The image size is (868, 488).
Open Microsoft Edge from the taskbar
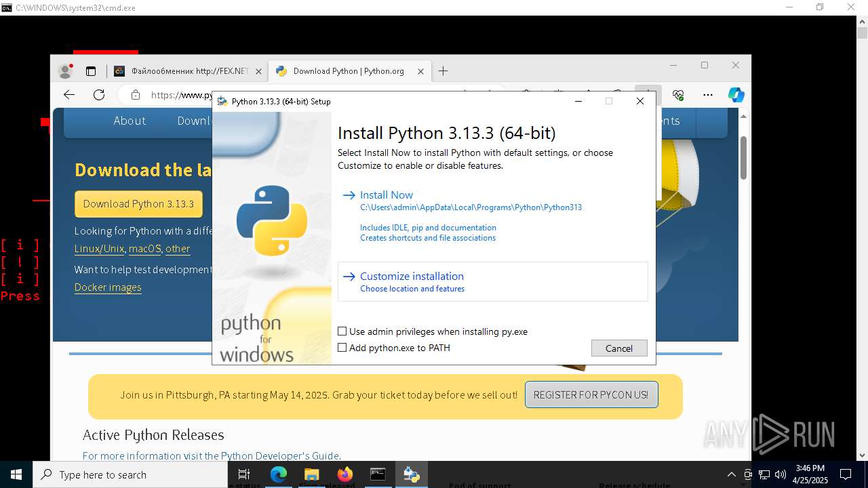coord(279,474)
